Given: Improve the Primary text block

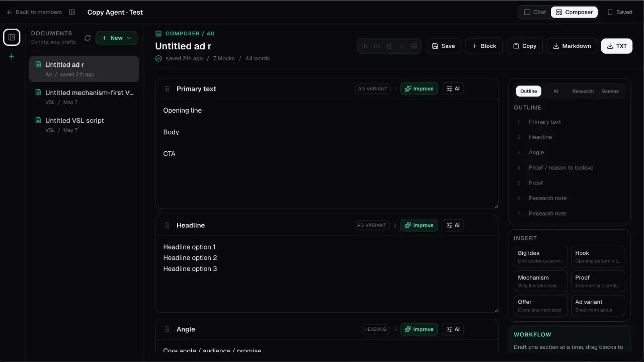Looking at the screenshot, I should click(x=419, y=88).
